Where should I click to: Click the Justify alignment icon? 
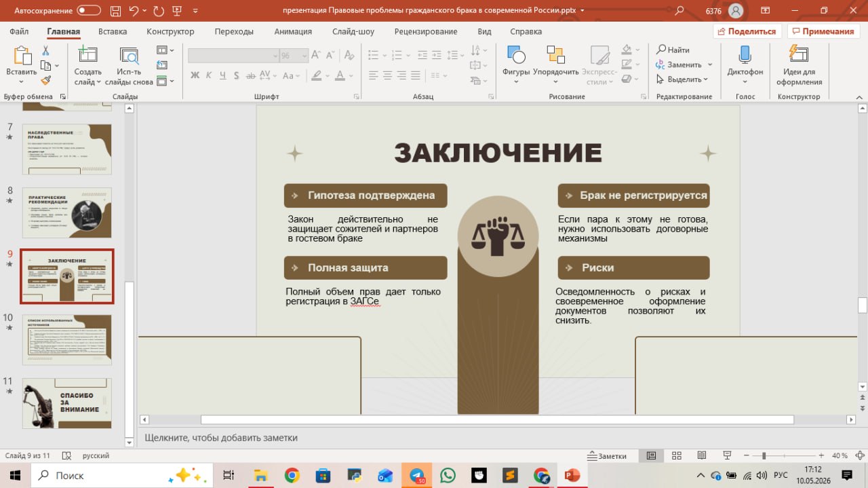(x=416, y=75)
